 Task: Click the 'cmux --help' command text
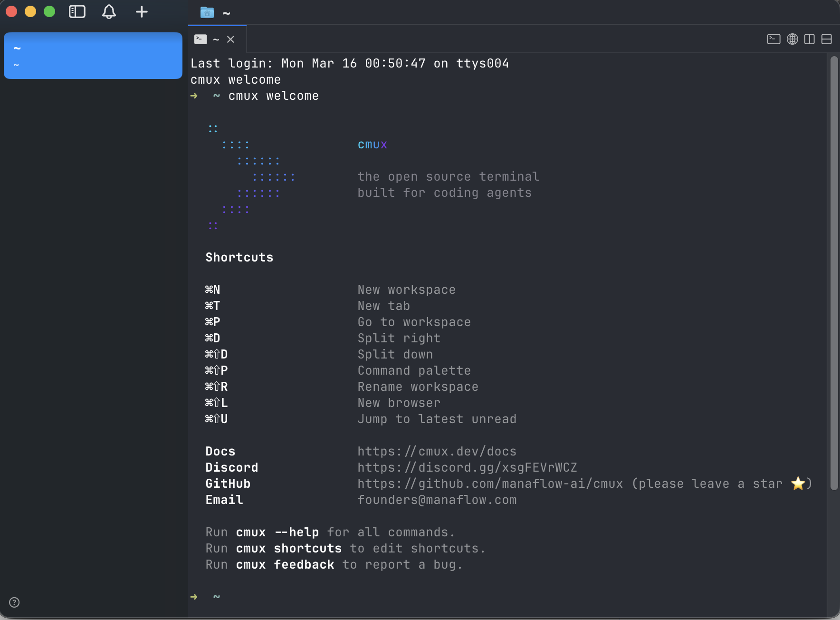click(277, 532)
